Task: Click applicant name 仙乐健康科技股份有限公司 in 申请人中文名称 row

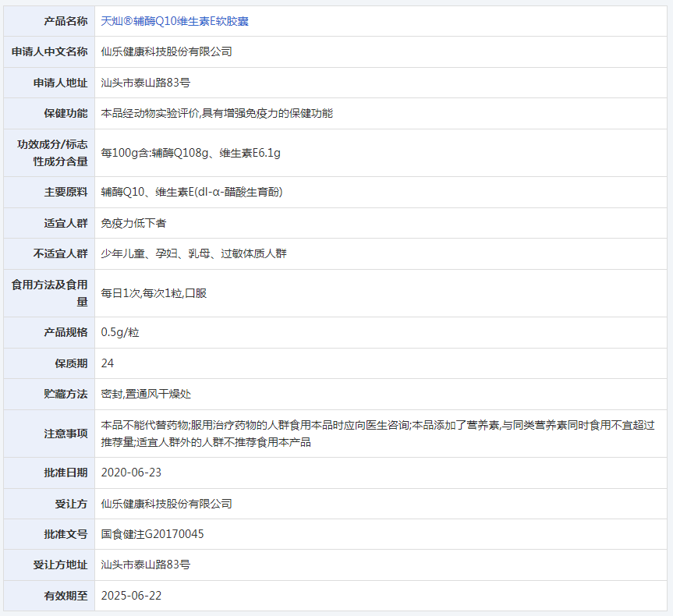Action: [x=167, y=51]
